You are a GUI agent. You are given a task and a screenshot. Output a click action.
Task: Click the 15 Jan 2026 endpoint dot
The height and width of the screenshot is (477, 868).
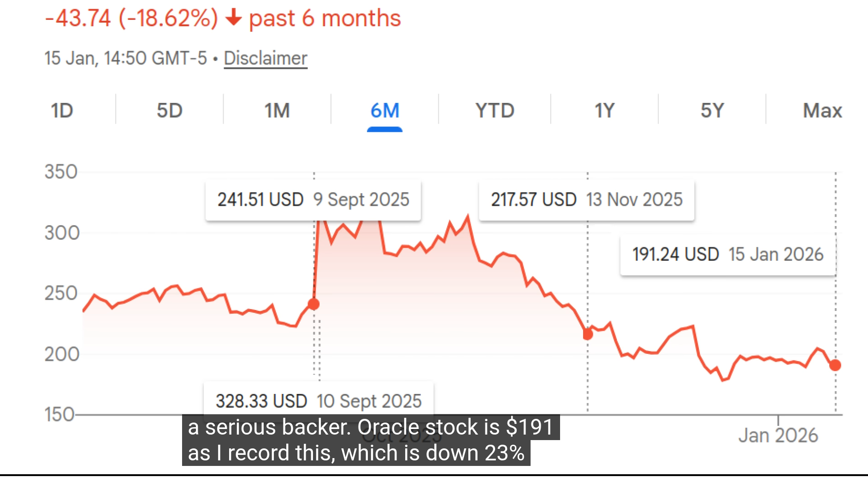[x=835, y=365]
